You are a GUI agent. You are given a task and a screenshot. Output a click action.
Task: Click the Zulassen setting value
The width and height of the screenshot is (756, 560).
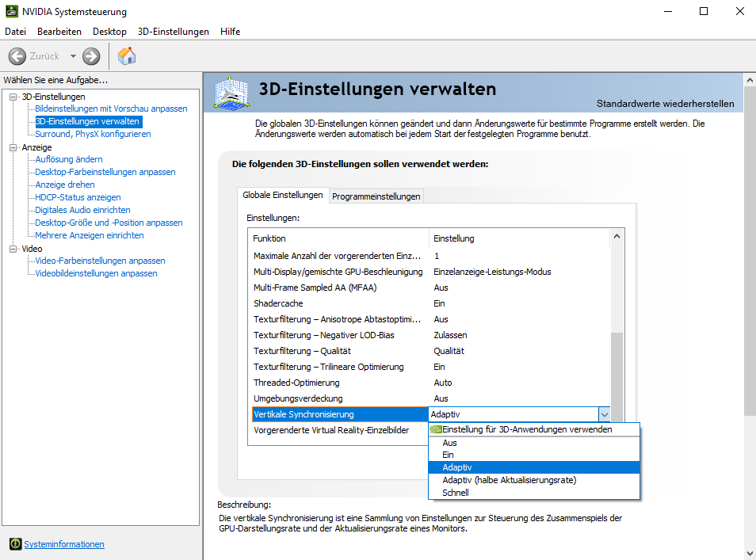pos(450,335)
